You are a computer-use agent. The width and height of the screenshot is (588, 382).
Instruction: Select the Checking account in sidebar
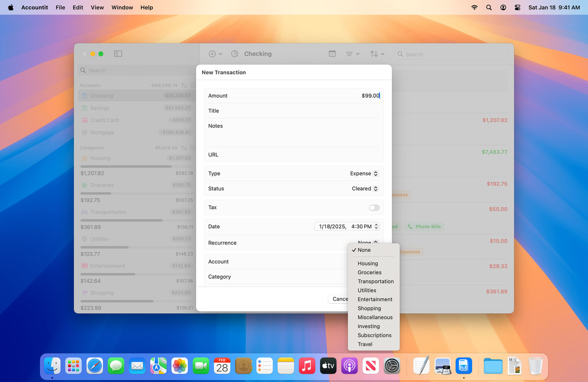coord(136,96)
